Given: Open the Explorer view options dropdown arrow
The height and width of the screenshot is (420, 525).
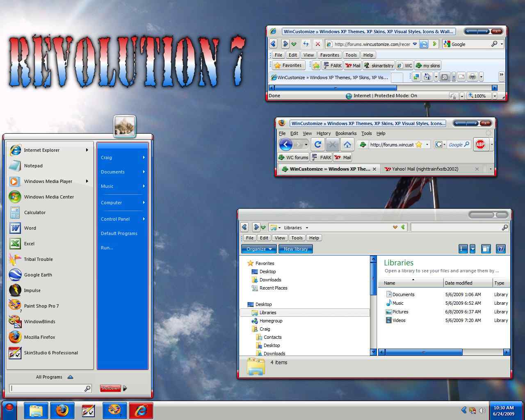Looking at the screenshot, I should point(472,249).
